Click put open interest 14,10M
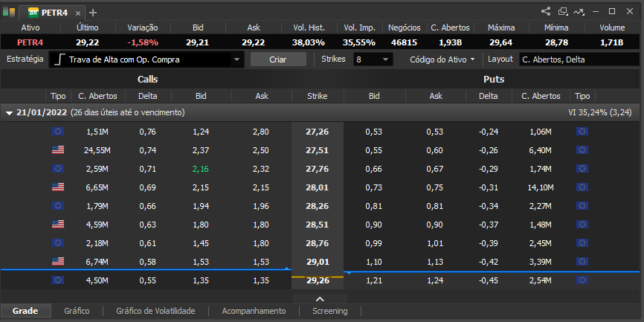The width and height of the screenshot is (644, 322). click(539, 187)
